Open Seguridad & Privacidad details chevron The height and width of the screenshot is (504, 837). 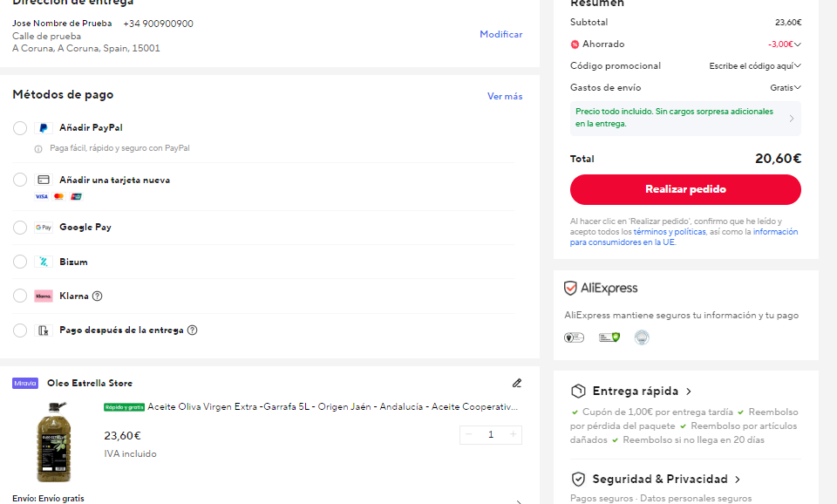738,480
